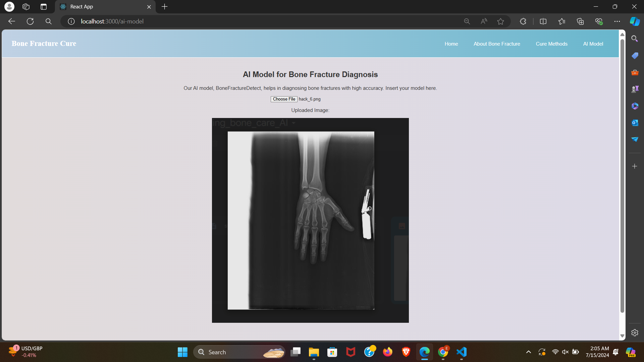Open Outlook icon in Edge sidebar

[635, 123]
